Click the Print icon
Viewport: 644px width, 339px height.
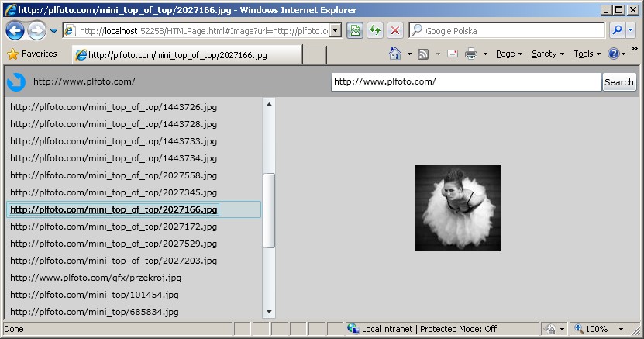pos(471,54)
